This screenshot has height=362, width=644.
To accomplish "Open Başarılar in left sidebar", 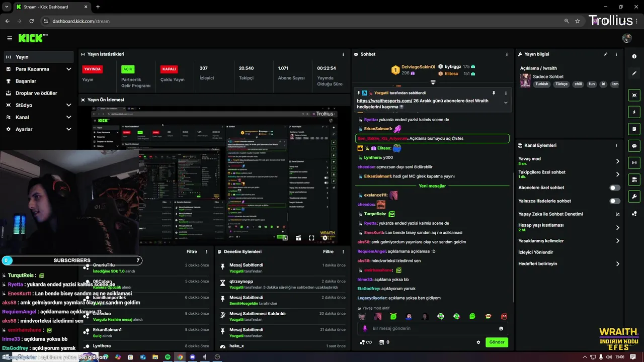I will coord(39,81).
